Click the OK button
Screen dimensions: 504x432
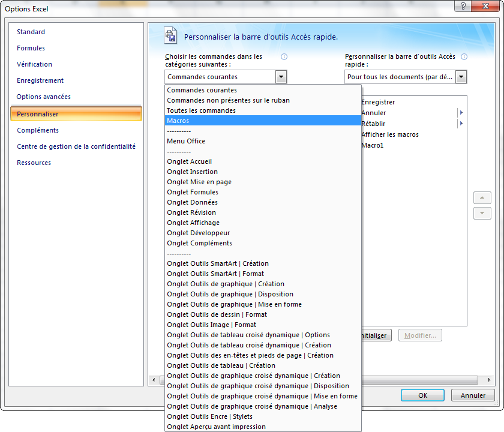pyautogui.click(x=422, y=395)
